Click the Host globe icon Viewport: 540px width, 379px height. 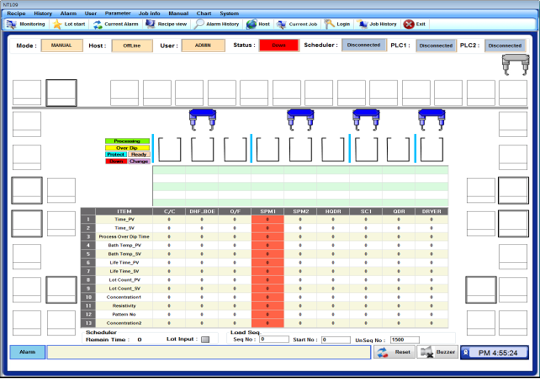251,24
